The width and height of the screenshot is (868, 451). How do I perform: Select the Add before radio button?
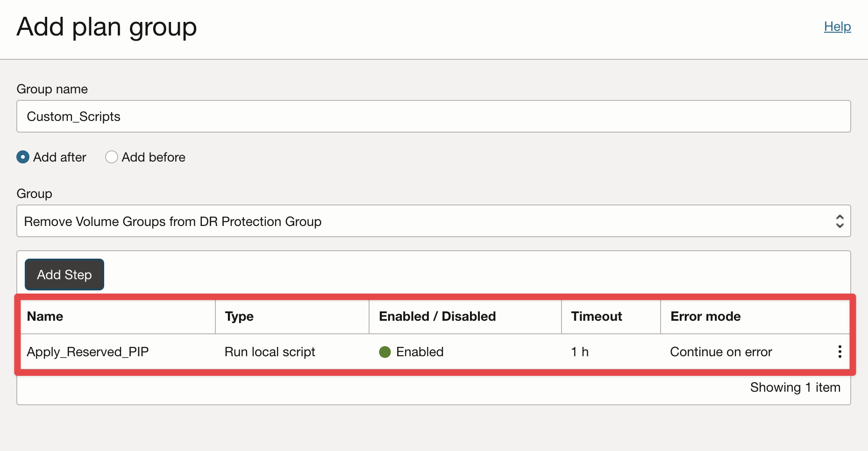[112, 157]
